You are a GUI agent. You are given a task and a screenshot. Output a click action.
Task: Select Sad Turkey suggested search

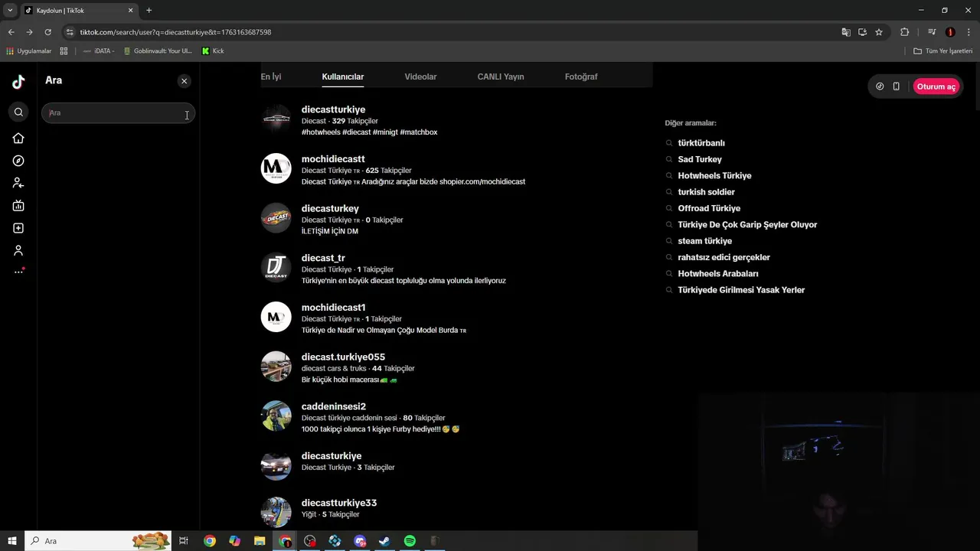700,159
